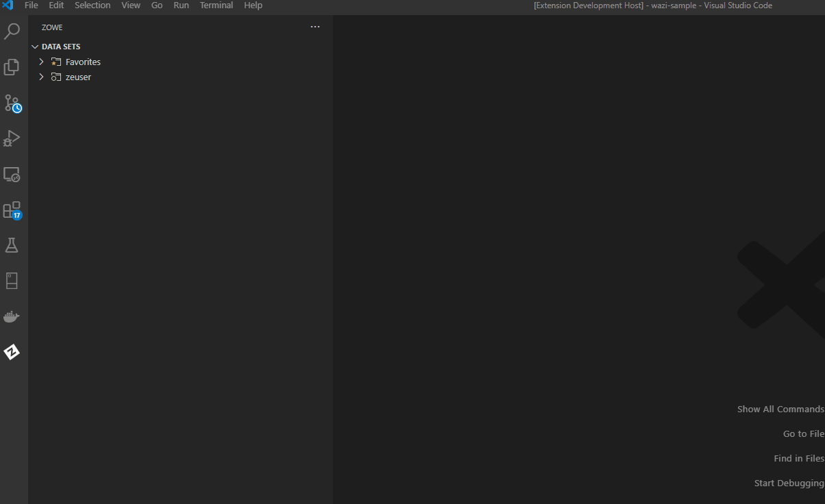Open the Docker whale icon
825x504 pixels.
tap(12, 316)
